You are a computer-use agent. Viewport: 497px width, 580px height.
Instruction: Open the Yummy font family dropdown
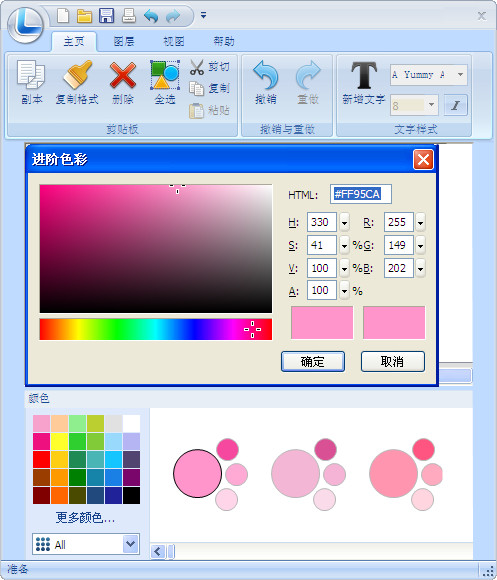click(x=460, y=75)
